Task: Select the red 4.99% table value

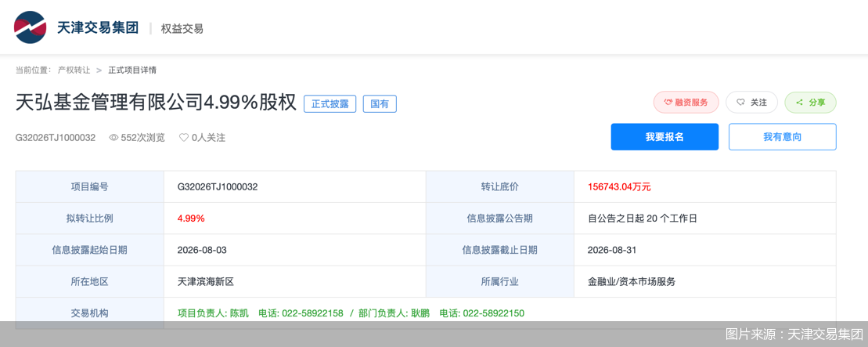Action: [x=191, y=219]
